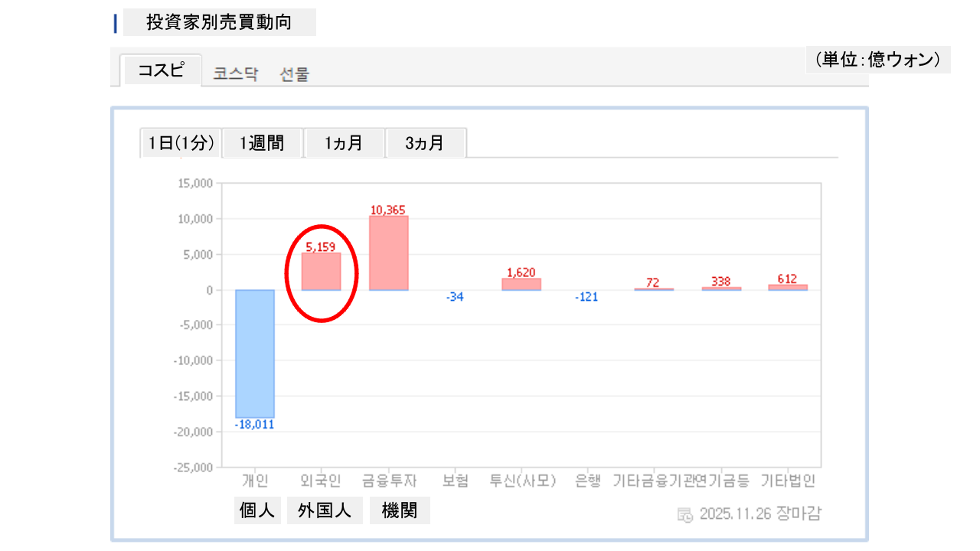Click the clock icon beside 2025.11.26 date
This screenshot has height=551, width=980.
pyautogui.click(x=685, y=514)
